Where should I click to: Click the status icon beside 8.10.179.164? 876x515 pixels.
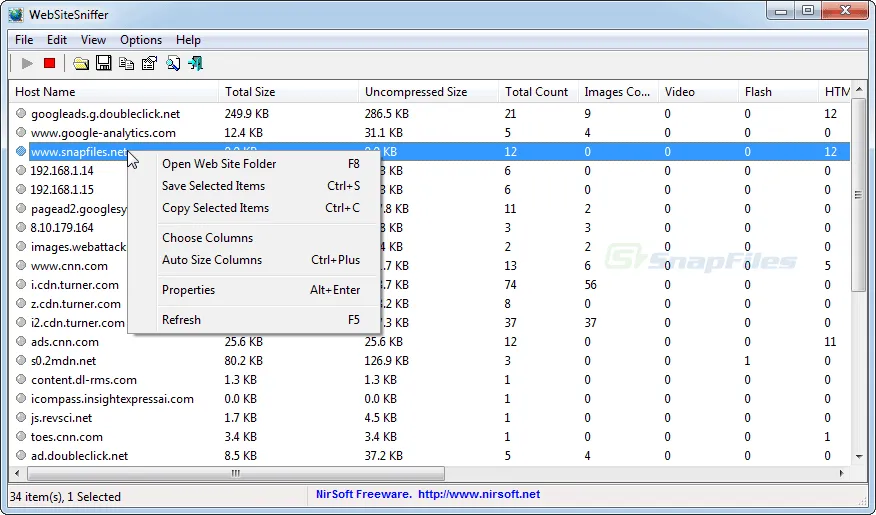click(x=21, y=227)
